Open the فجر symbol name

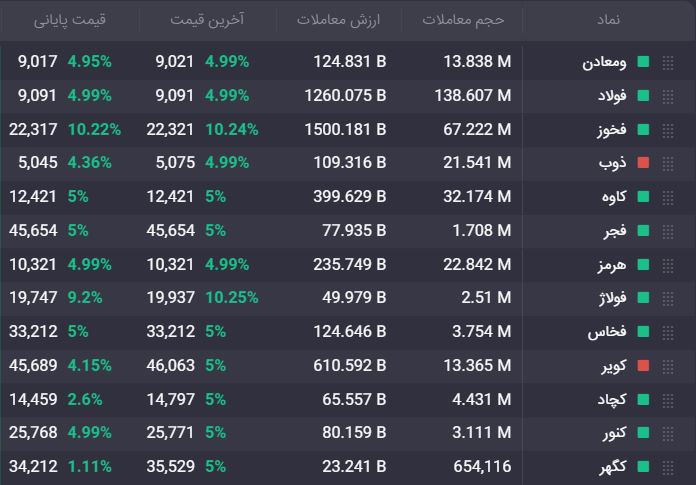pos(615,231)
